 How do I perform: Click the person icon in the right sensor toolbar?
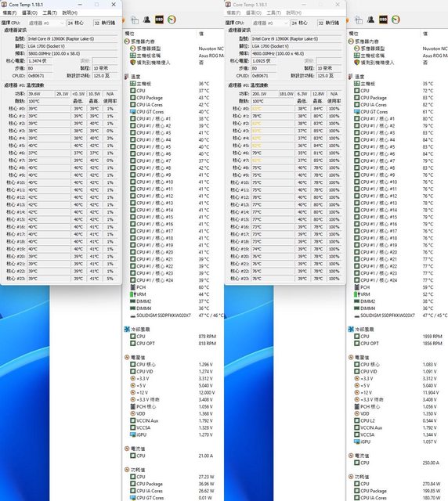tap(370, 20)
